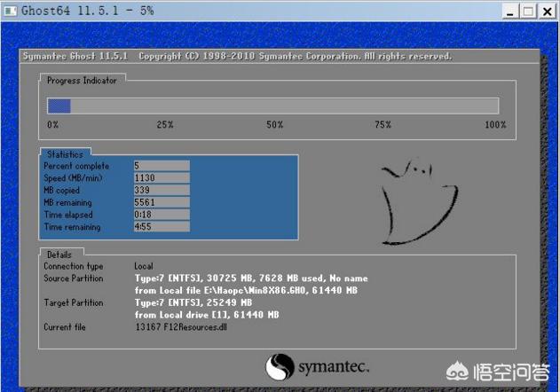This screenshot has width=560, height=392.
Task: Click the source line with 30725 MB
Action: pyautogui.click(x=251, y=278)
